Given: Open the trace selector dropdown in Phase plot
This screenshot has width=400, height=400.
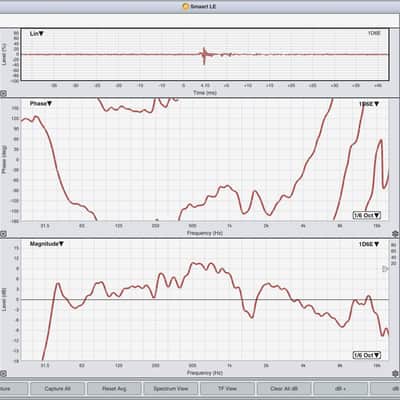Looking at the screenshot, I should [369, 104].
